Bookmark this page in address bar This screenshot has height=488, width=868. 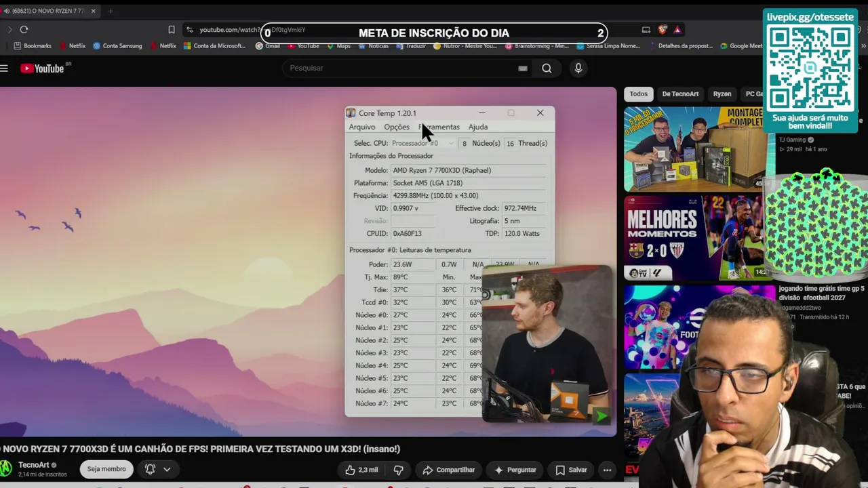point(172,30)
